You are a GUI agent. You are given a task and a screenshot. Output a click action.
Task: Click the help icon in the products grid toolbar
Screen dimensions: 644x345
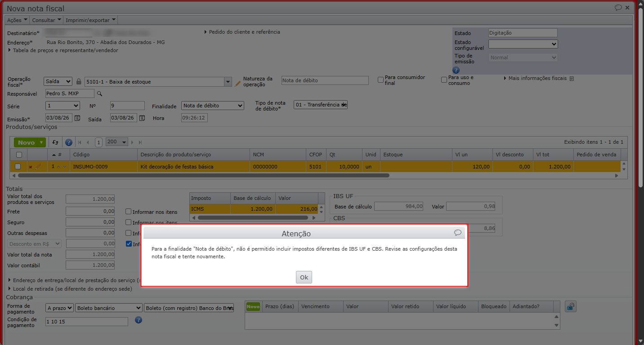[69, 142]
